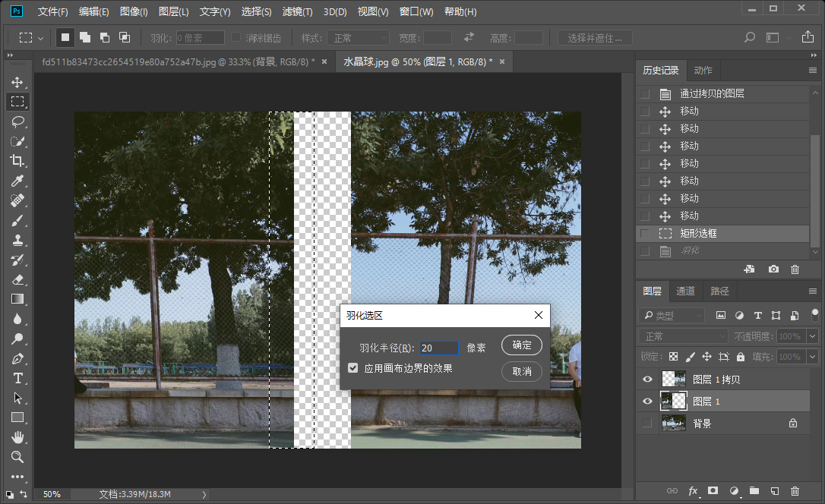Select the History Brush tool
Viewport: 825px width, 504px height.
click(x=17, y=260)
